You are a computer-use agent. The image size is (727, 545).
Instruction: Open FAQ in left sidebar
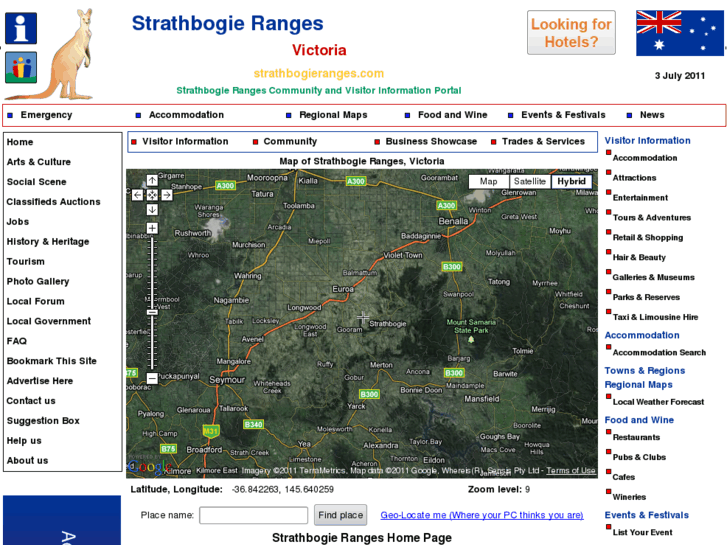[17, 341]
